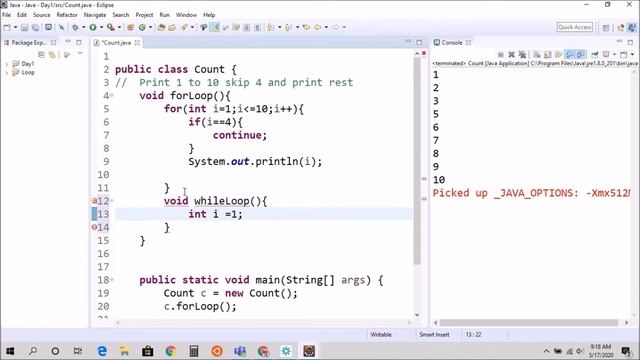Click the New file toolbar icon
Image resolution: width=640 pixels, height=360 pixels.
click(7, 27)
